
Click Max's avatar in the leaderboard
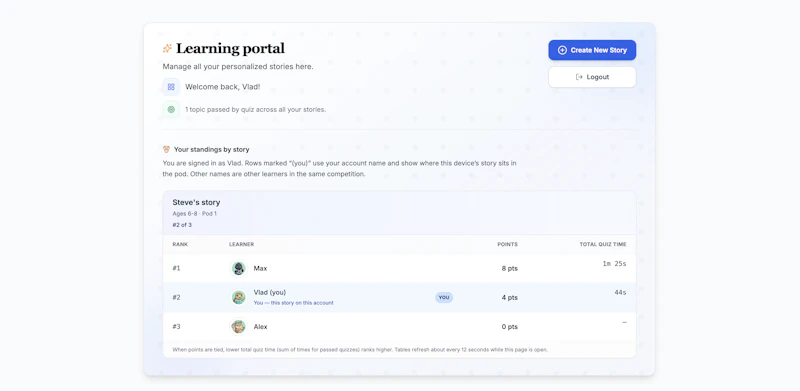238,268
